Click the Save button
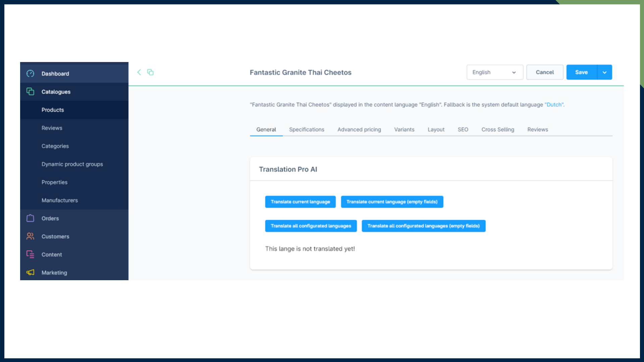Viewport: 644px width, 362px height. coord(581,72)
